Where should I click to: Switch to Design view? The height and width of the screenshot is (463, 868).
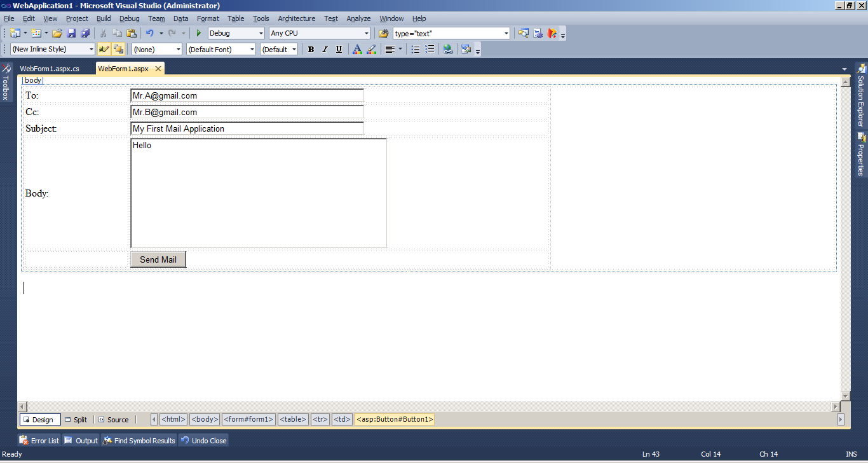(x=40, y=420)
